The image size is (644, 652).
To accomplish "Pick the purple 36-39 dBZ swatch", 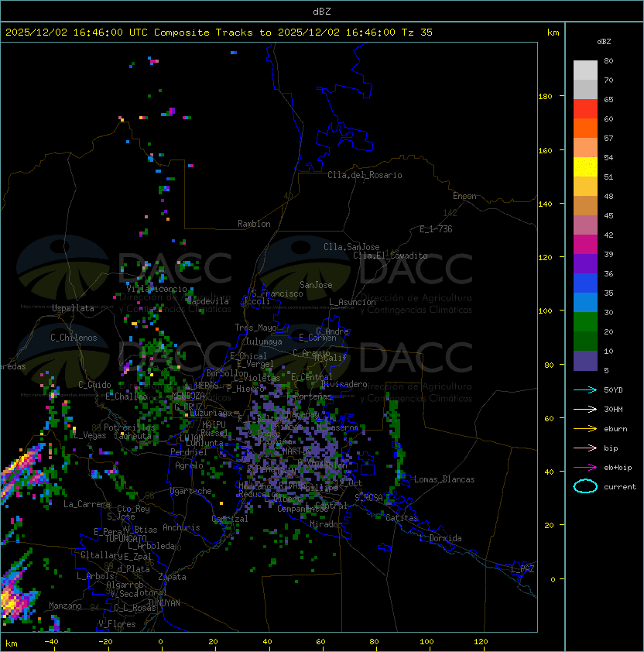I will click(x=585, y=263).
